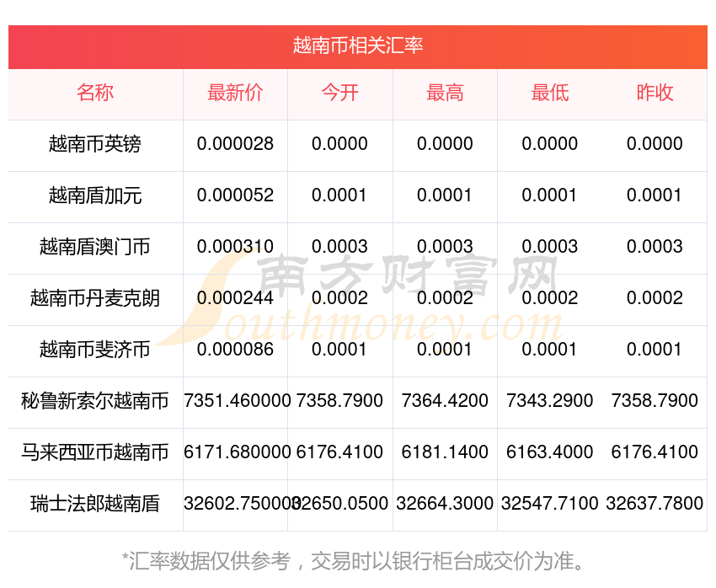Click the 越南币丹麦克朗 row name
This screenshot has width=716, height=588.
coord(95,298)
